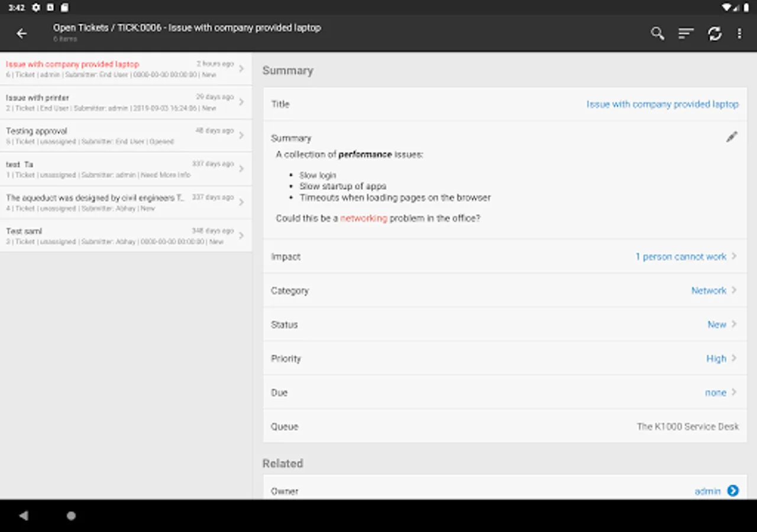The image size is (757, 532).
Task: Click the 'High' priority value
Action: (716, 358)
